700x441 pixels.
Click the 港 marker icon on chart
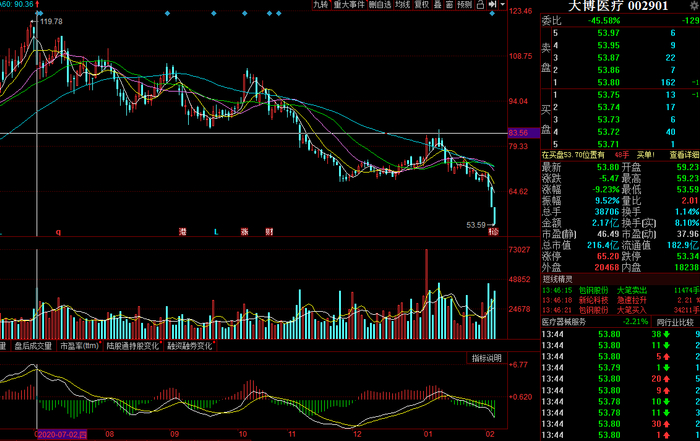point(182,231)
